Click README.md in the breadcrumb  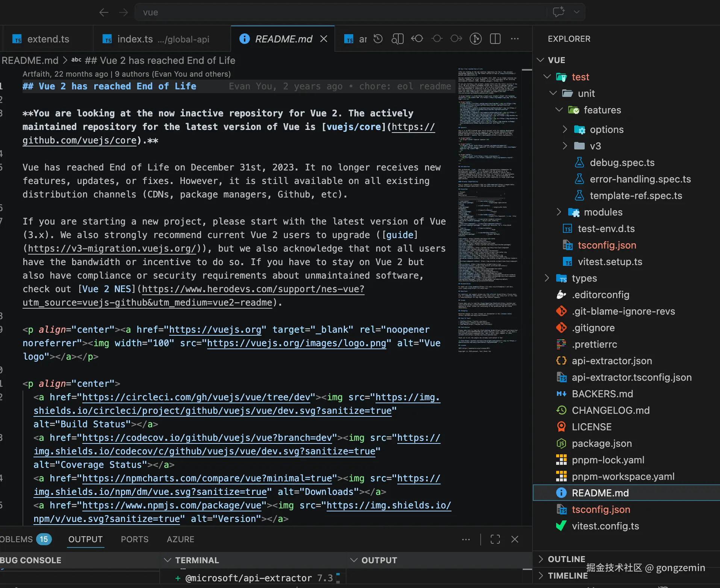point(30,60)
